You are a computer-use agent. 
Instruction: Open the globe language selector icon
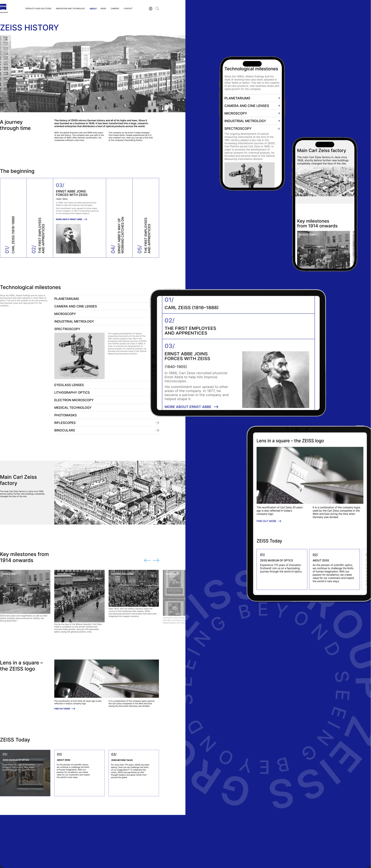(x=150, y=9)
